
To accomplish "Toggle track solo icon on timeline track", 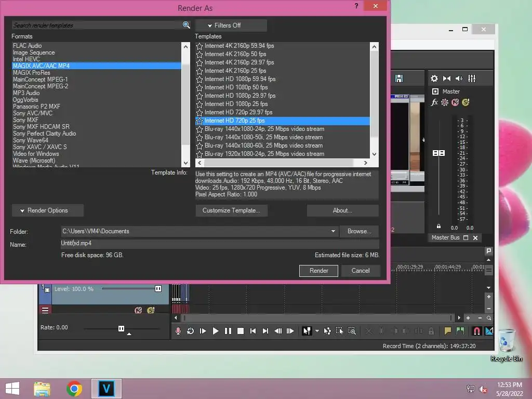I will click(x=151, y=310).
